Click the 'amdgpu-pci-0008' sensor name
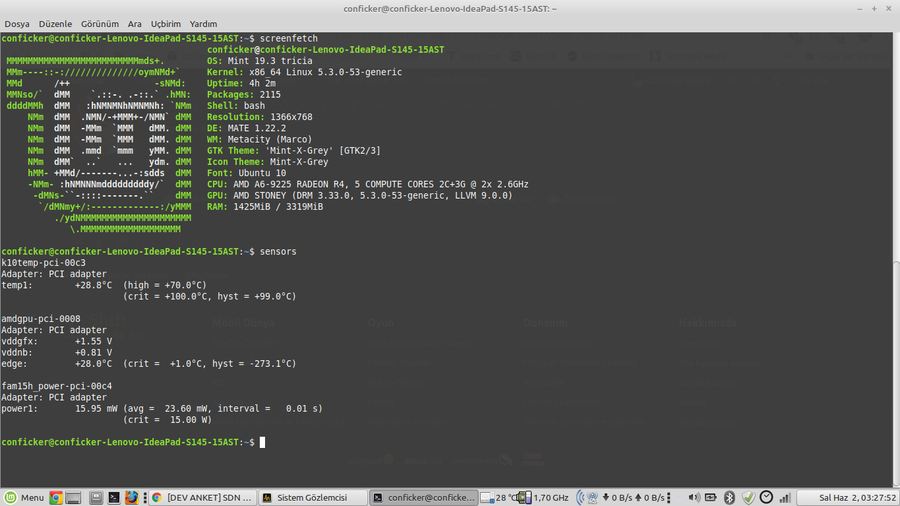 click(x=41, y=318)
